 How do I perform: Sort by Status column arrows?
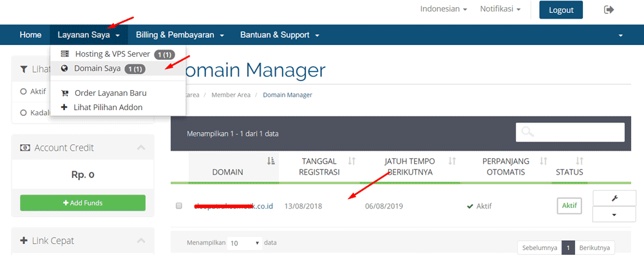[580, 162]
